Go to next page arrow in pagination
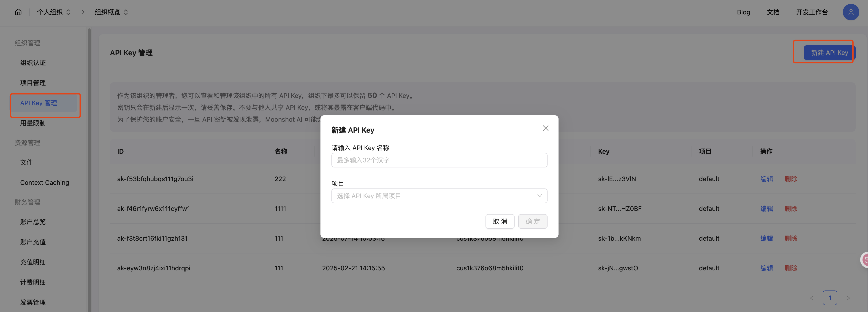 848,298
